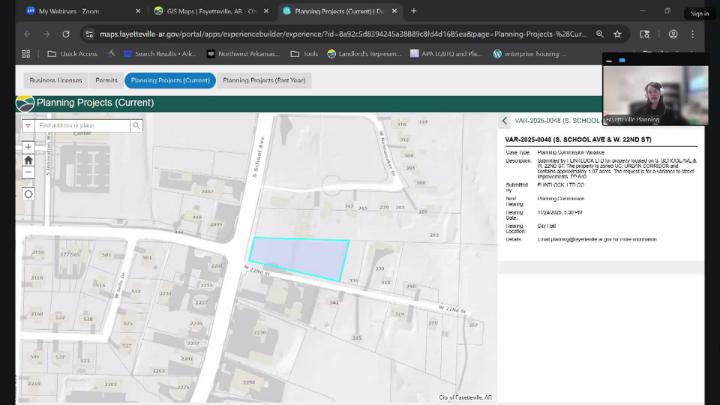Select Planning Projects (Past Year) tab
Viewport: 720px width, 405px height.
click(264, 80)
